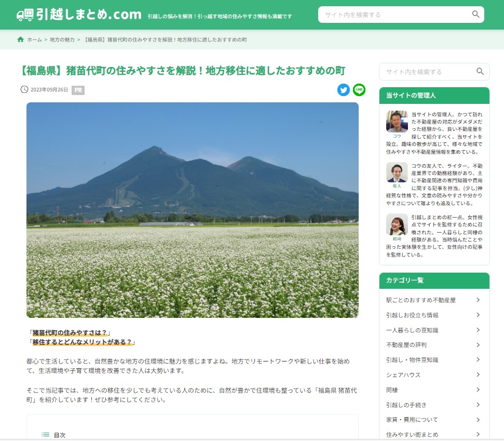The height and width of the screenshot is (441, 504).
Task: Click the magnifying glass in the header search
Action: coord(475,15)
